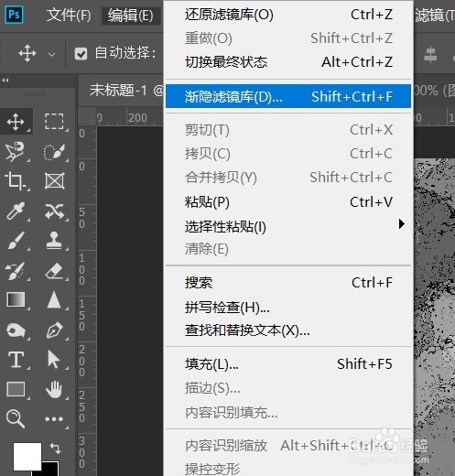Select the Frame tool
Screen dimensions: 455x476
pyautogui.click(x=54, y=180)
